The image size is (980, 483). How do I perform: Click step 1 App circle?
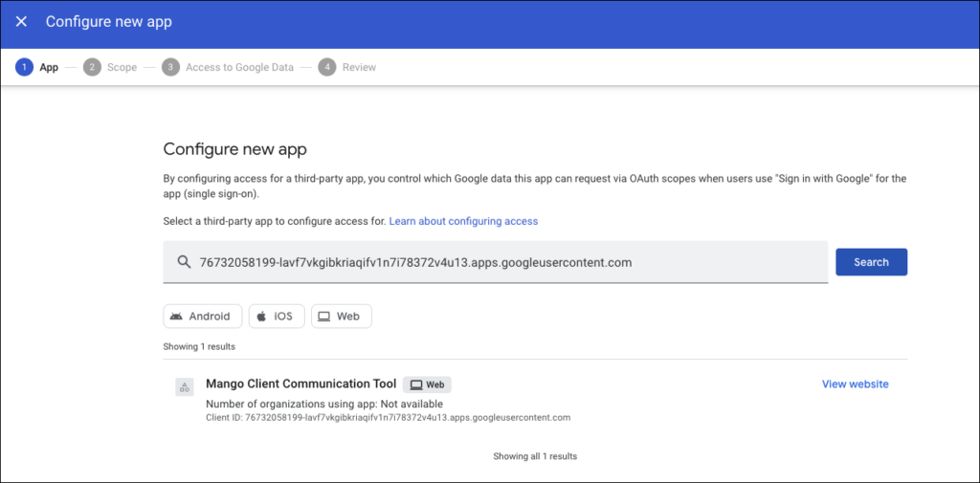24,67
